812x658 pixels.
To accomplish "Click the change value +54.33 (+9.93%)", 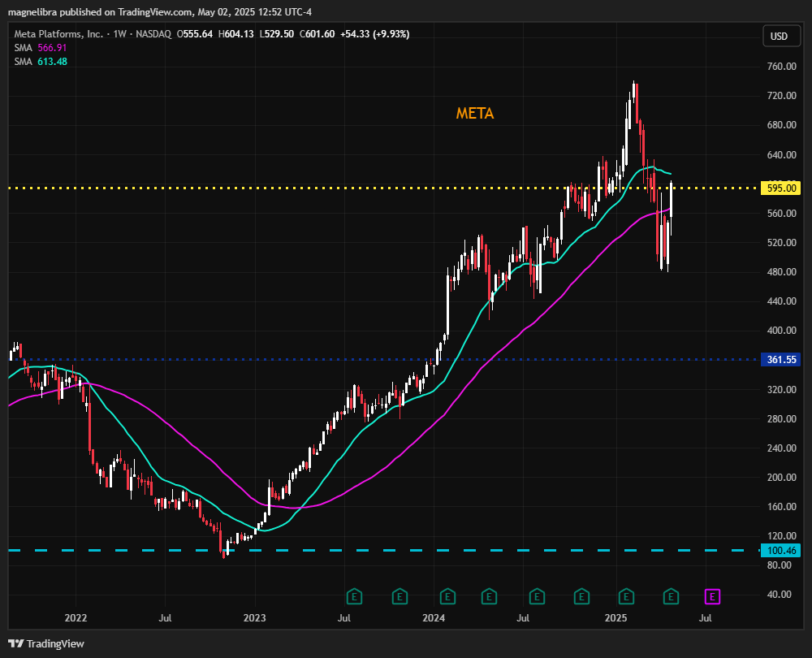I will click(x=375, y=34).
